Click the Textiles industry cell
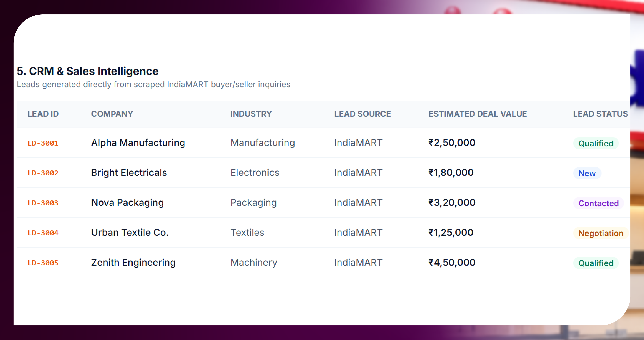Image resolution: width=644 pixels, height=340 pixels. [x=247, y=233]
